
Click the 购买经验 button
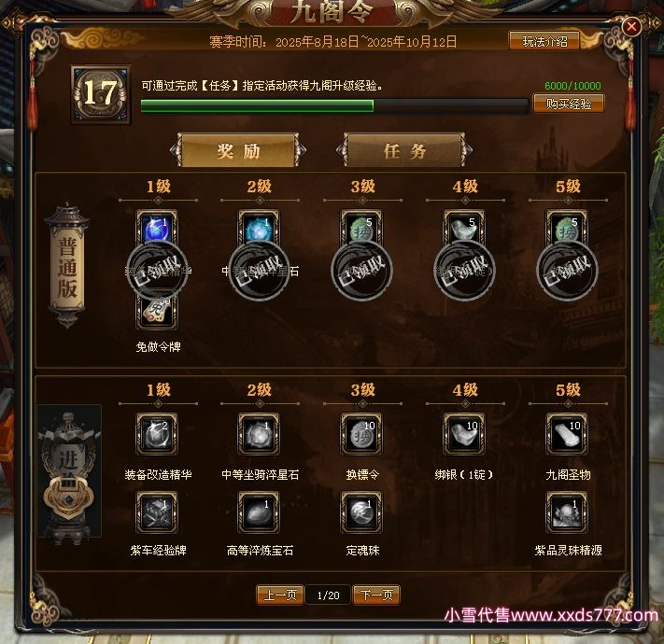pyautogui.click(x=569, y=104)
